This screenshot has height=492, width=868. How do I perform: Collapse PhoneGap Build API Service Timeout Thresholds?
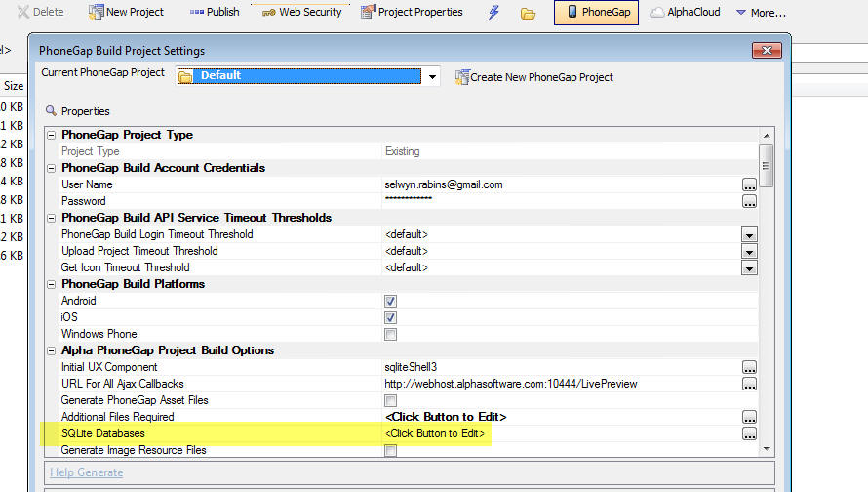point(52,218)
